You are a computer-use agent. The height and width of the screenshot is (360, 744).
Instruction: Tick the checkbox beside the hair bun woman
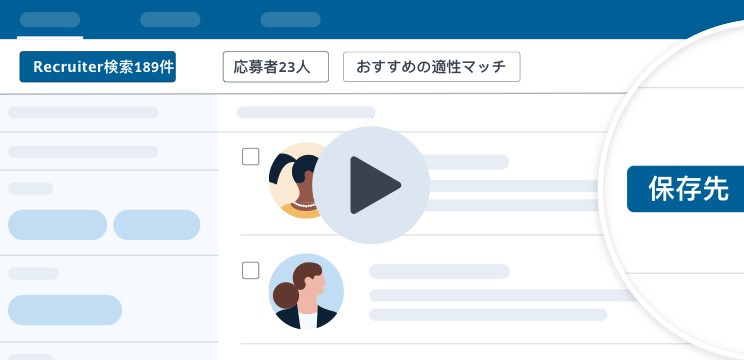point(251,270)
